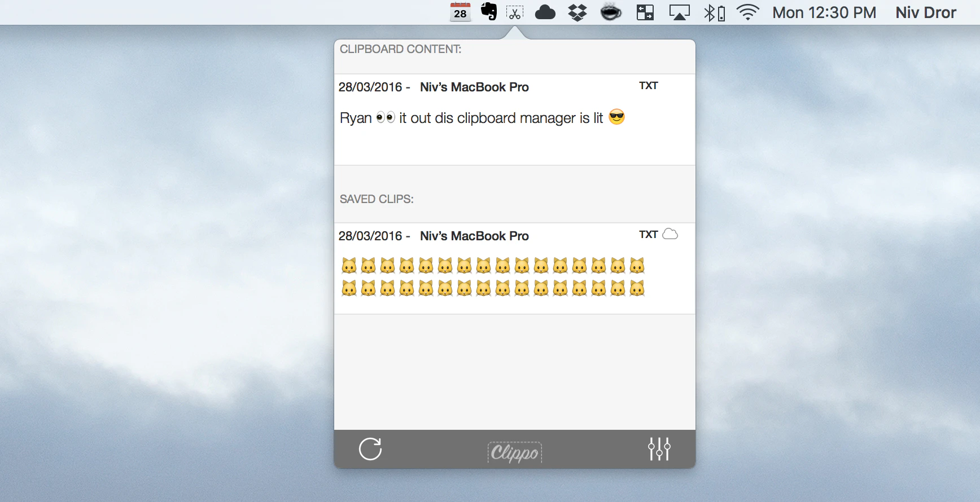Open the Dropbox menu bar icon
Viewport: 980px width, 502px height.
(577, 12)
